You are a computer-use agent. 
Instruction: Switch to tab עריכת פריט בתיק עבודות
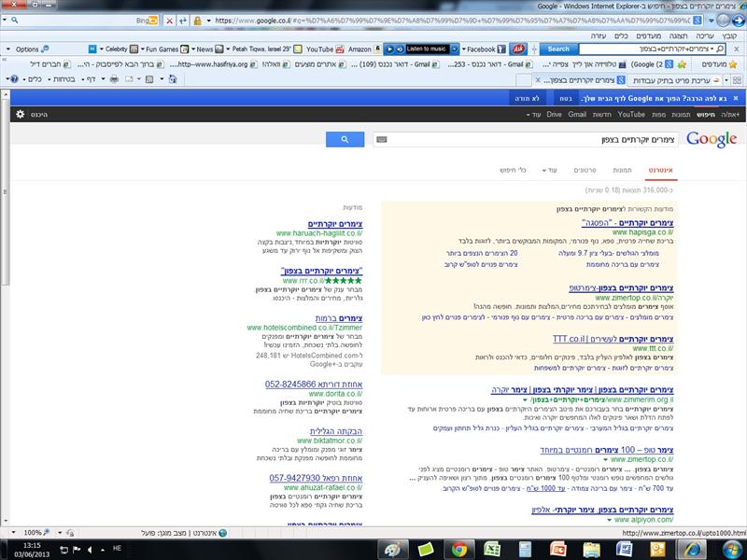(x=676, y=80)
